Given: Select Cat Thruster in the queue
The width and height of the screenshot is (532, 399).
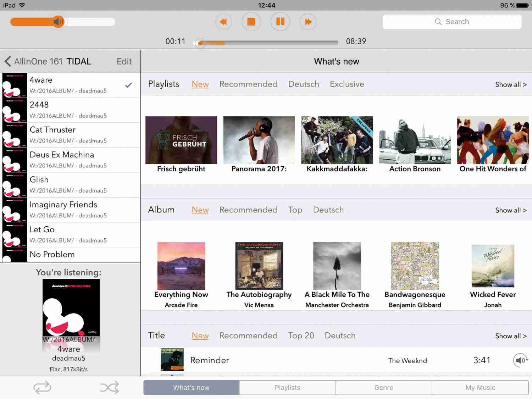Looking at the screenshot, I should tap(71, 135).
